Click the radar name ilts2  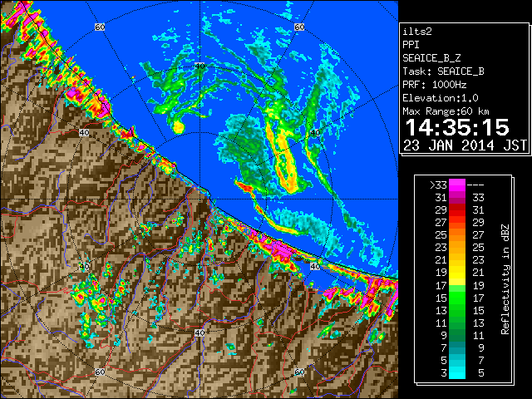[417, 32]
